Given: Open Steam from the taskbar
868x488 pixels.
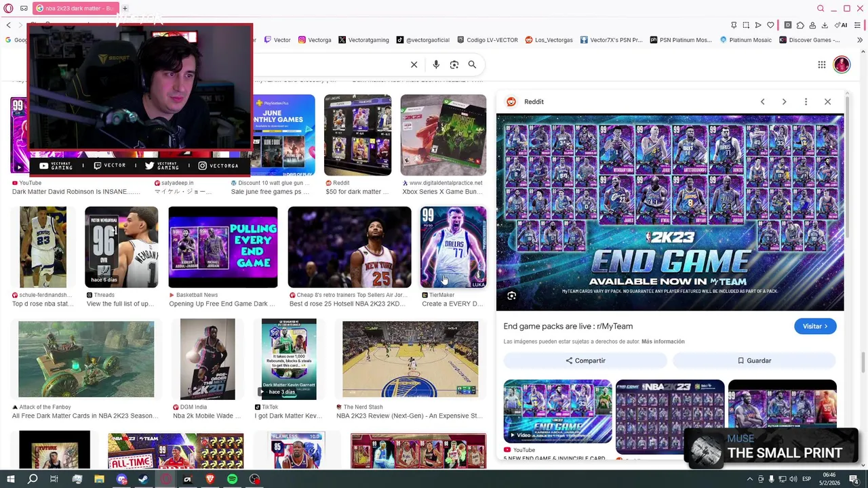Looking at the screenshot, I should [143, 479].
